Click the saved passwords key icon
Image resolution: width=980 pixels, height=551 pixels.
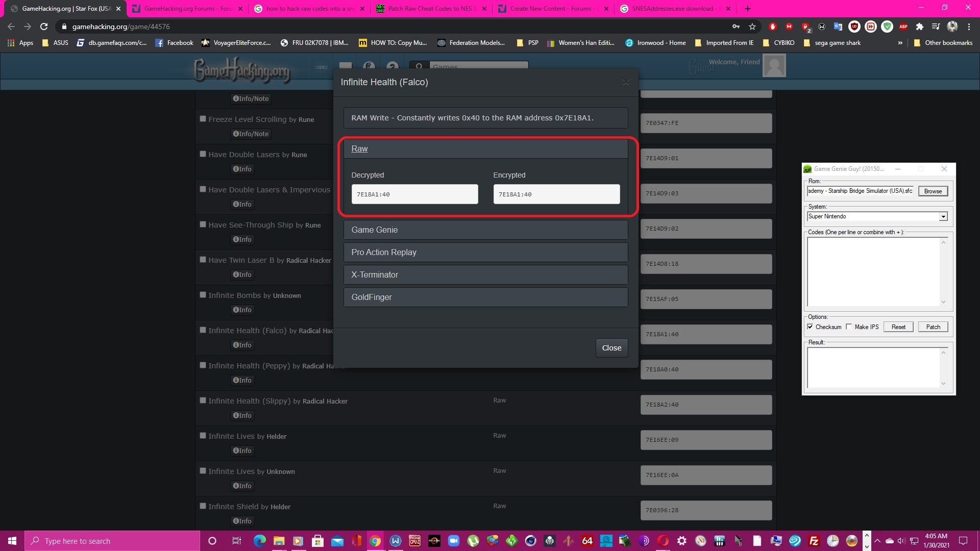[x=736, y=27]
